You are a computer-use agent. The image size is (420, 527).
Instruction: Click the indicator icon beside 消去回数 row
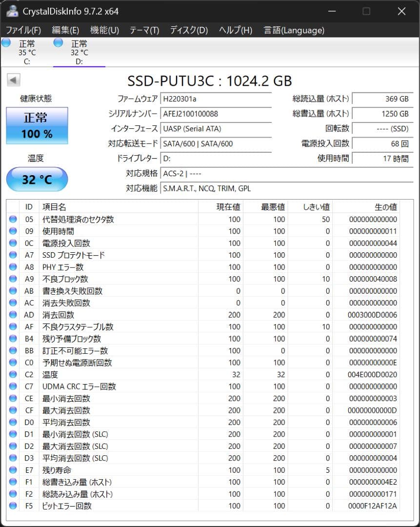tap(12, 315)
